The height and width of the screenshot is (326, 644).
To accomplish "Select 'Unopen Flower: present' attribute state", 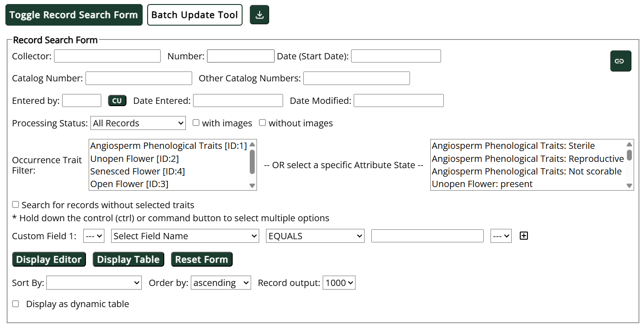I will [x=528, y=184].
